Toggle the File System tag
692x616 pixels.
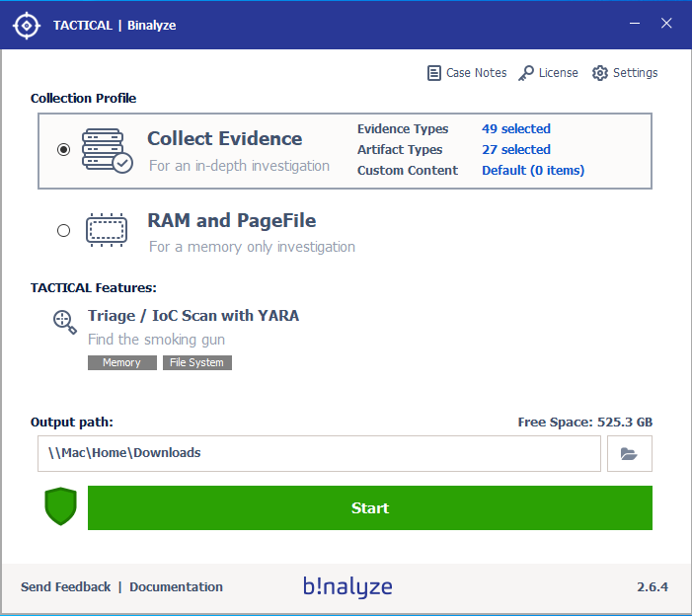tap(196, 362)
